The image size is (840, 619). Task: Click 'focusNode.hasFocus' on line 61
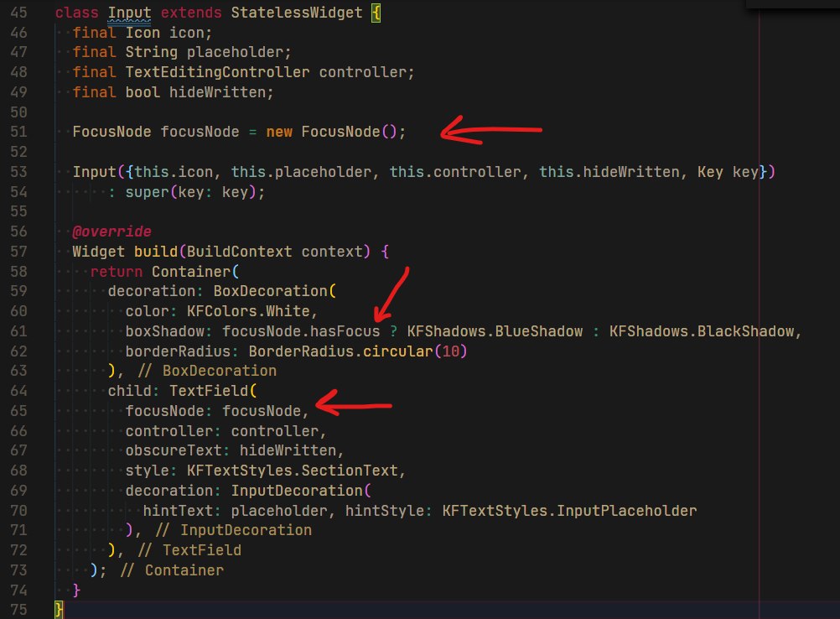tap(300, 331)
